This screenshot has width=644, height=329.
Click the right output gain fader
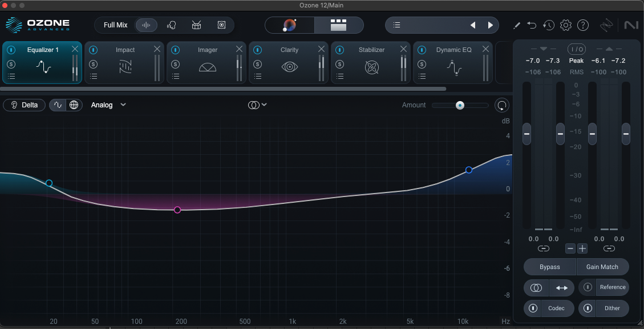coord(626,134)
